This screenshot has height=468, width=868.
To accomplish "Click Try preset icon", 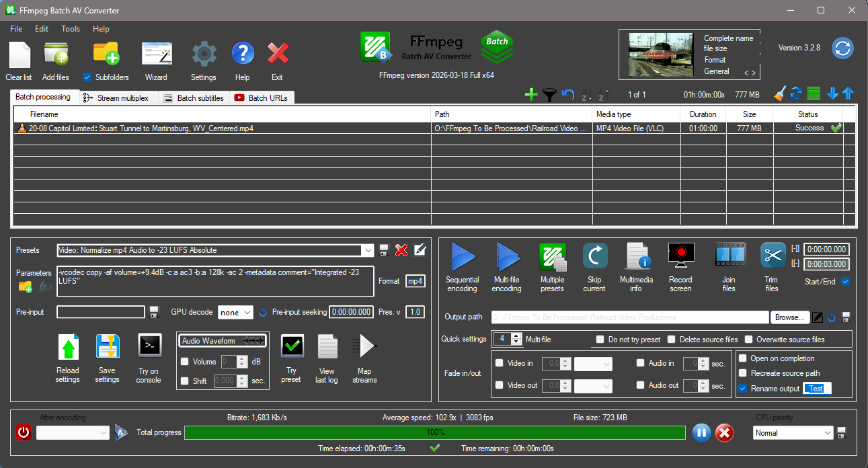I will (x=292, y=346).
